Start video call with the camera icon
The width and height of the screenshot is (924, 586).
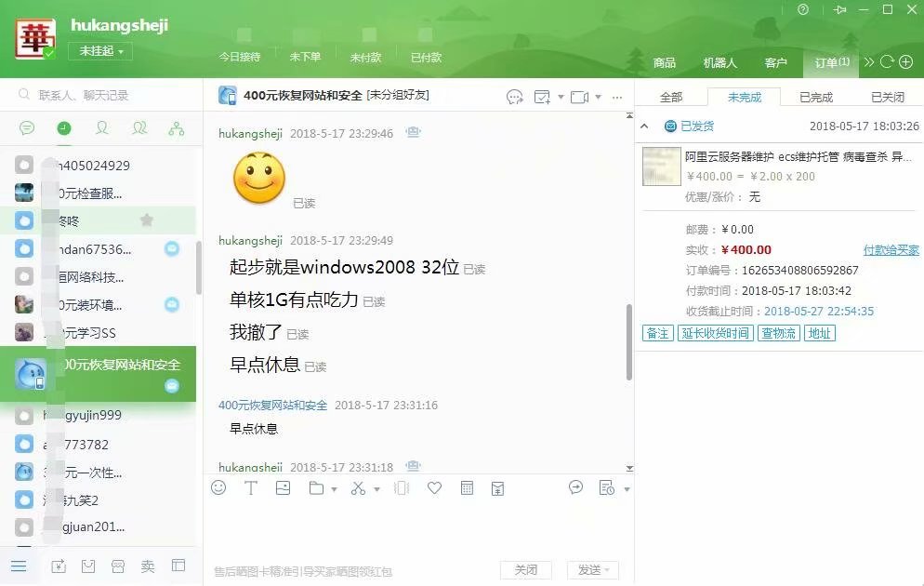pyautogui.click(x=579, y=97)
